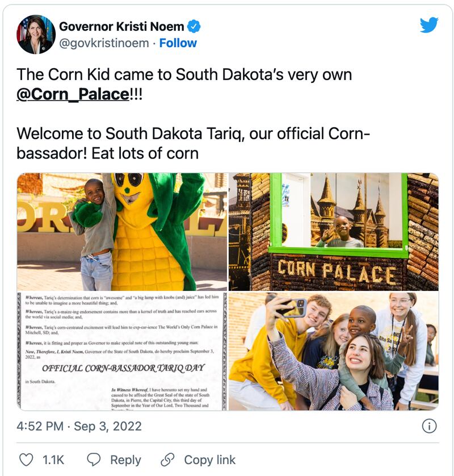Click the chain link icon
Screen dimensions: 454x476
(x=167, y=460)
